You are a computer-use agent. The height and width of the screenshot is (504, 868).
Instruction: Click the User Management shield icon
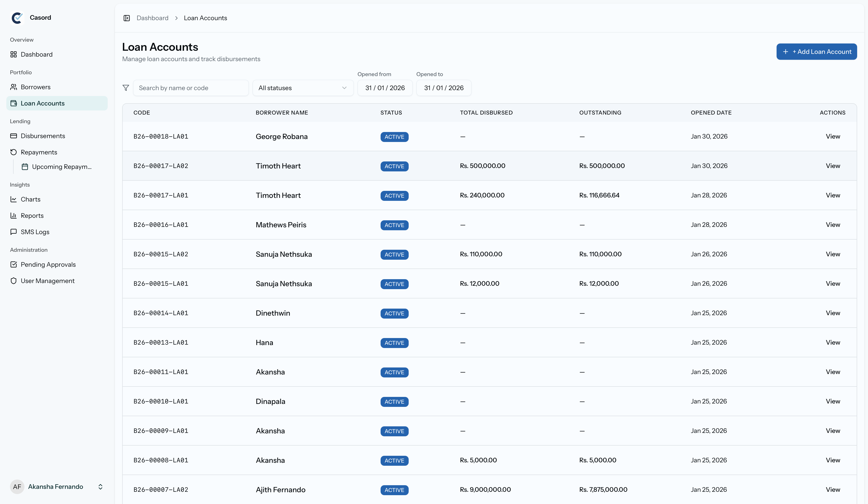[13, 281]
